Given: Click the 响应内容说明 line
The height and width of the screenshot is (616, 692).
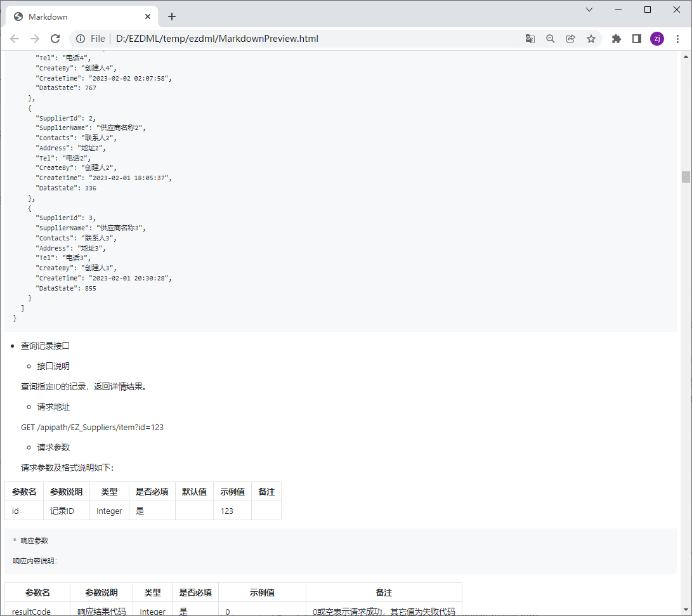Looking at the screenshot, I should tap(35, 561).
